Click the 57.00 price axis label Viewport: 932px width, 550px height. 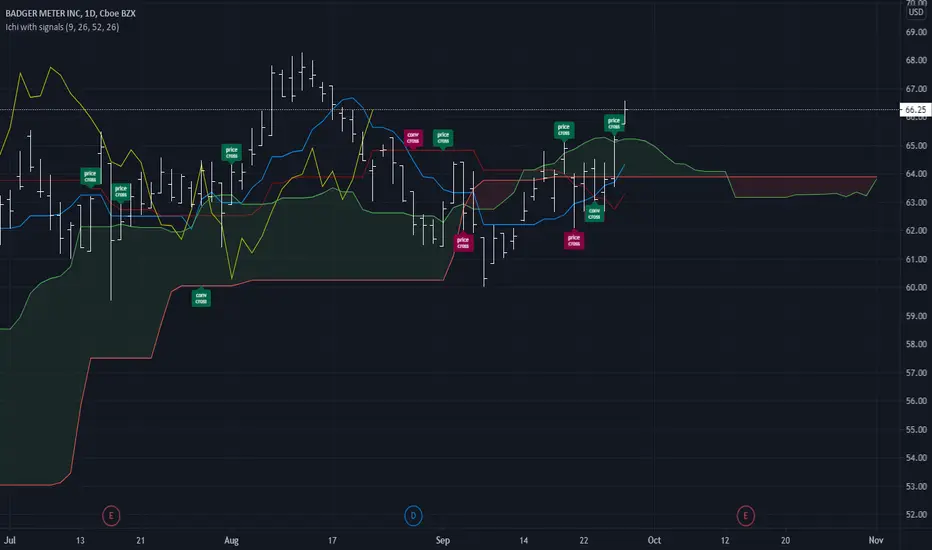[916, 373]
